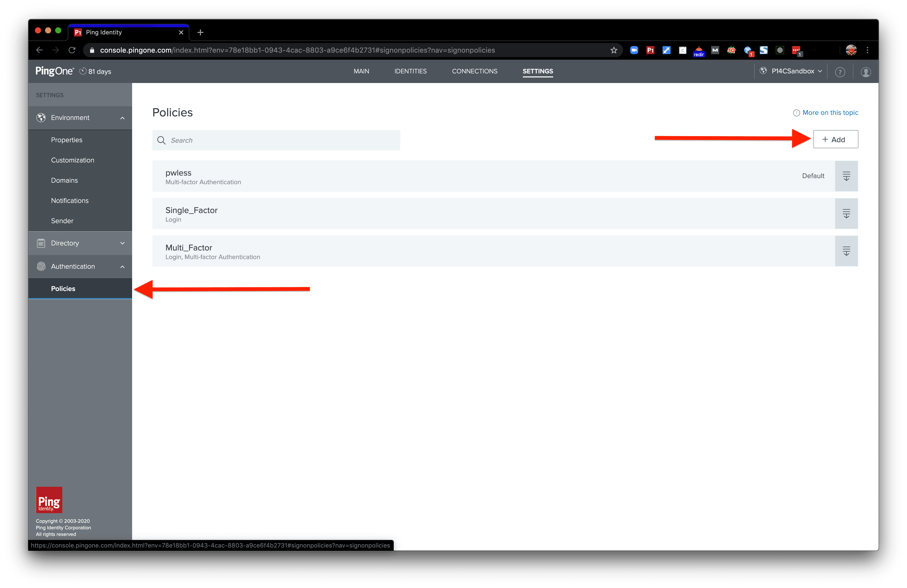Go to the CONNECTIONS tab
Viewport: 907px width, 588px height.
[475, 71]
